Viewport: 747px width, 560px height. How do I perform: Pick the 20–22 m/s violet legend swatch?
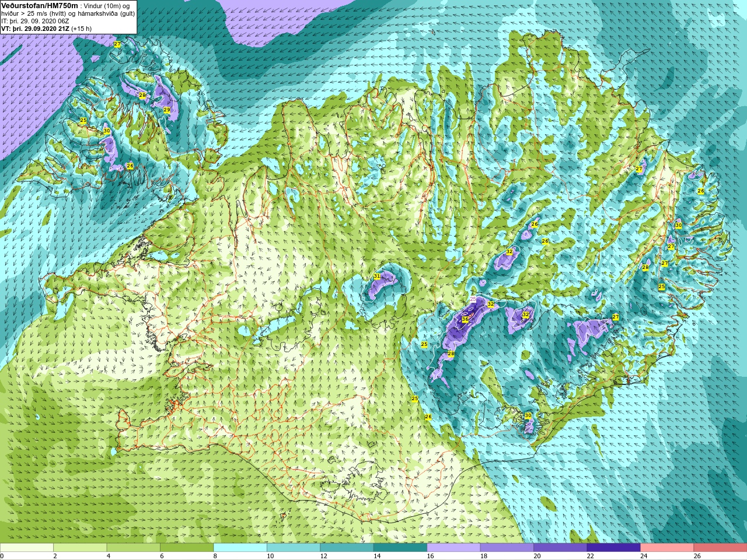point(561,548)
